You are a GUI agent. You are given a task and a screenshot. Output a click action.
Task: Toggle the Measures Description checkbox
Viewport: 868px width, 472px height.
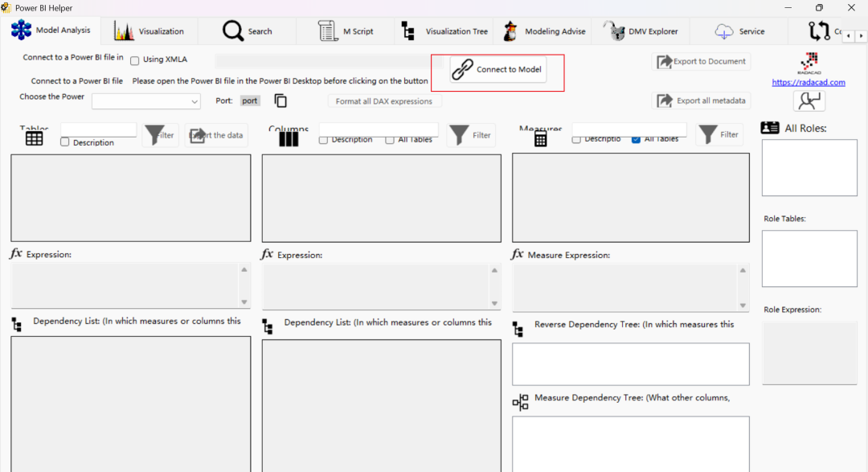(576, 140)
